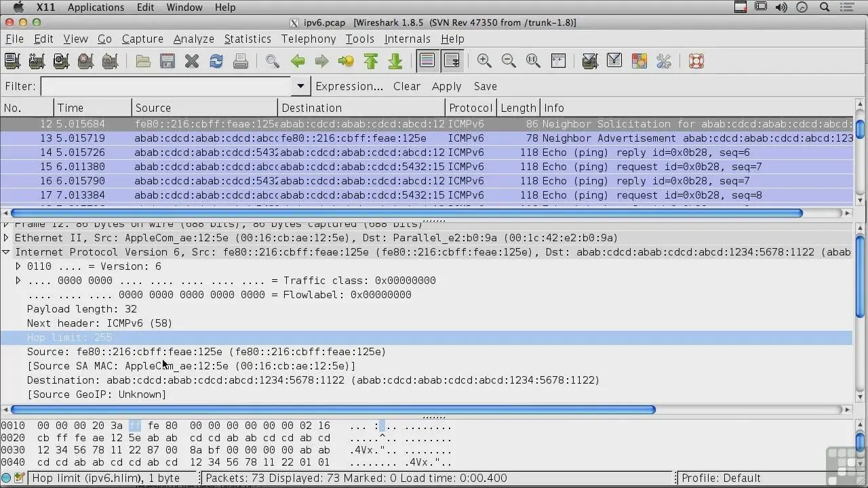Go back in packet history
The width and height of the screenshot is (868, 488).
click(x=297, y=61)
